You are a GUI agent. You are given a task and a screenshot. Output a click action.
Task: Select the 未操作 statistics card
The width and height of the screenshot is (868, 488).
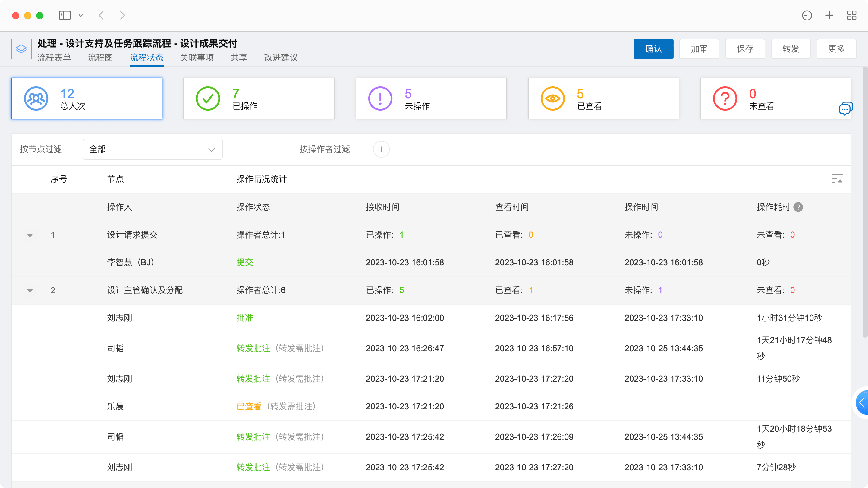[x=431, y=99]
